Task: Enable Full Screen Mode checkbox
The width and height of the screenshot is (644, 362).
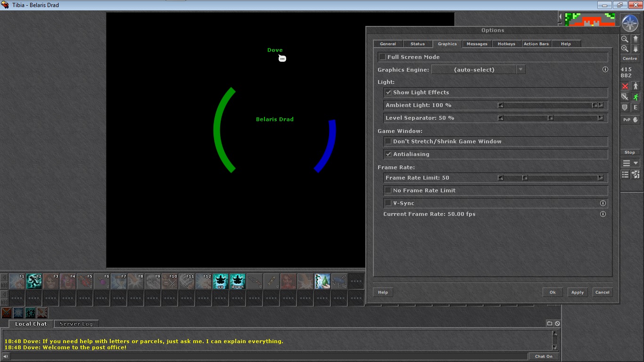Action: [383, 57]
